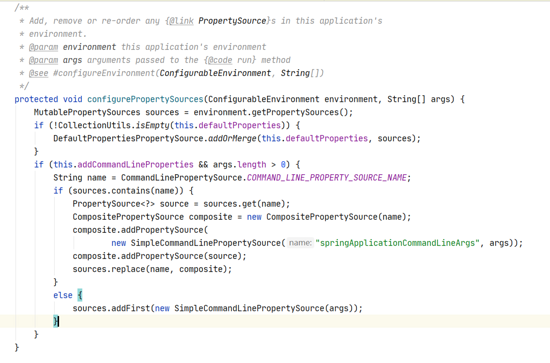Click the @code tag in the Javadoc
The width and height of the screenshot is (550, 363).
(x=220, y=60)
